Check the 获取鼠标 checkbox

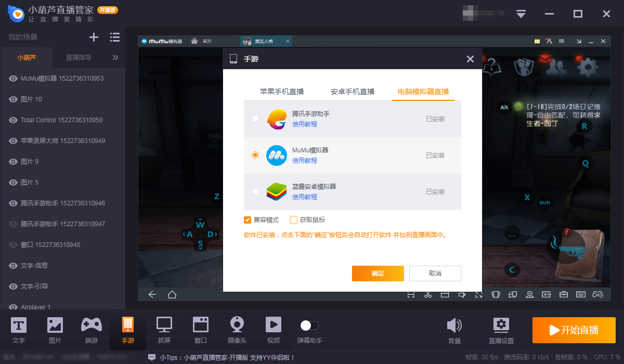point(294,219)
